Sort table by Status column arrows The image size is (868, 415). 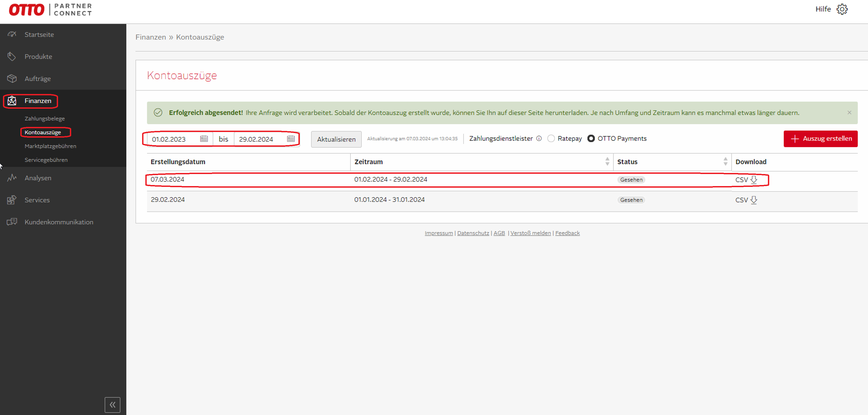pyautogui.click(x=725, y=161)
